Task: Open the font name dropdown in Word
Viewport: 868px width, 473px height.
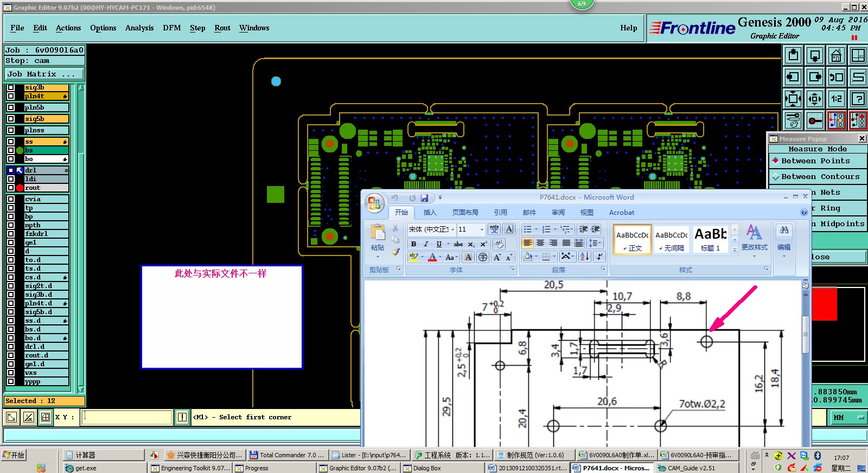Action: [452, 229]
